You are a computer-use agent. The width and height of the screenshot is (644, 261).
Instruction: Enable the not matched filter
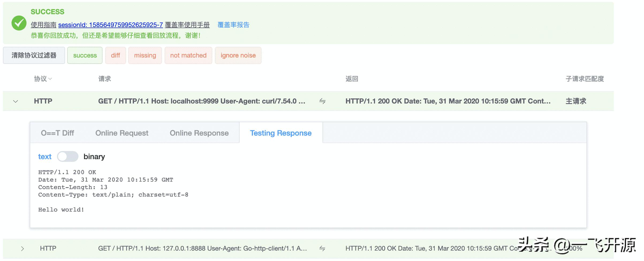click(188, 55)
